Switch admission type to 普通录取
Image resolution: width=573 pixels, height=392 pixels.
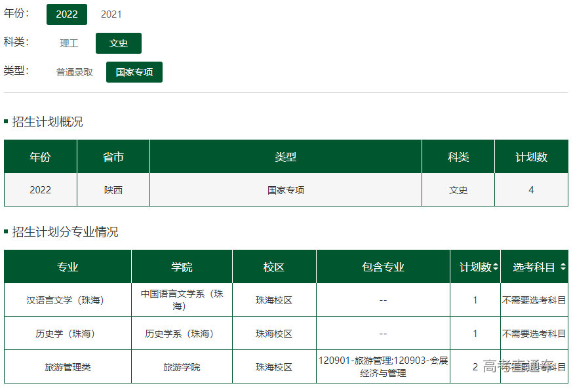coord(74,72)
